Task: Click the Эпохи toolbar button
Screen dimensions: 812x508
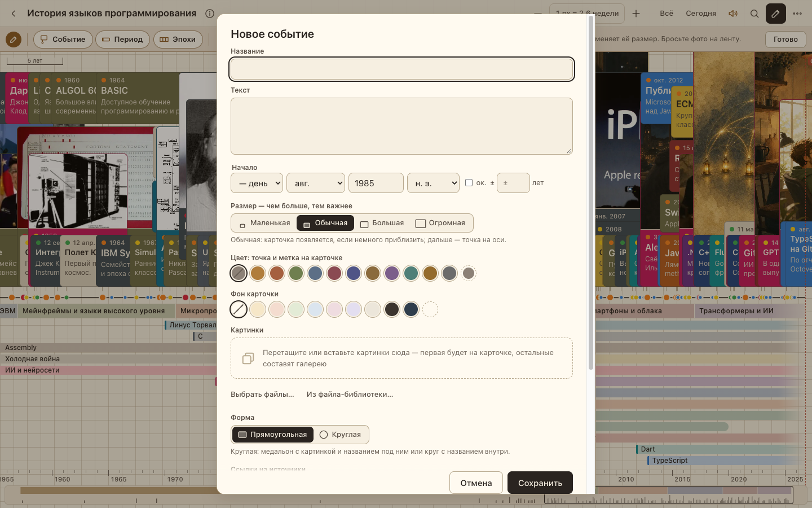Action: coord(178,40)
